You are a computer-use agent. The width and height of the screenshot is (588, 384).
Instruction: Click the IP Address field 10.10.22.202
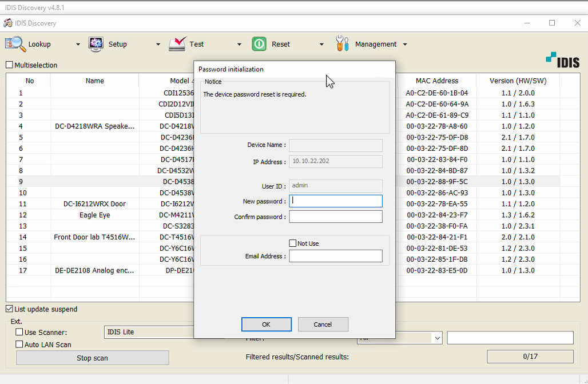[x=336, y=162]
